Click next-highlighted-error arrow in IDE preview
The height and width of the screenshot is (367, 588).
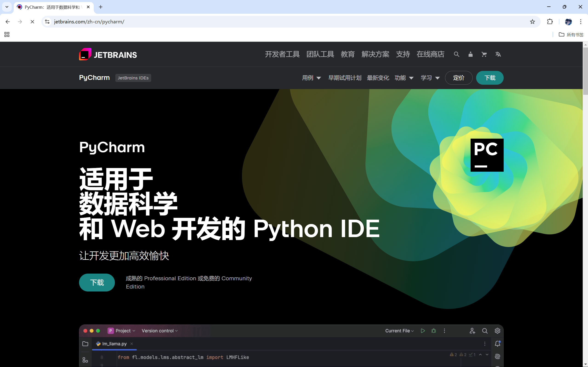pos(487,355)
